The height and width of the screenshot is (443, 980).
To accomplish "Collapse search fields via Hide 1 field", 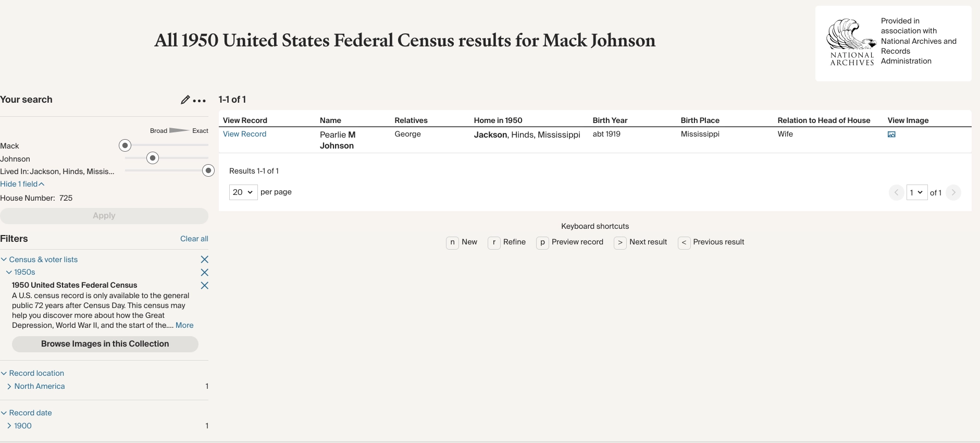I will [22, 184].
